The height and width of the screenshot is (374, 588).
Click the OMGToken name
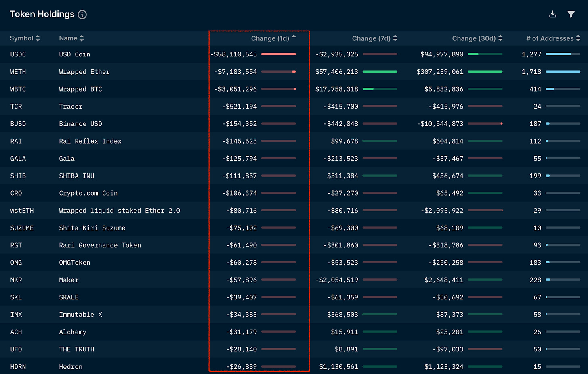point(75,263)
